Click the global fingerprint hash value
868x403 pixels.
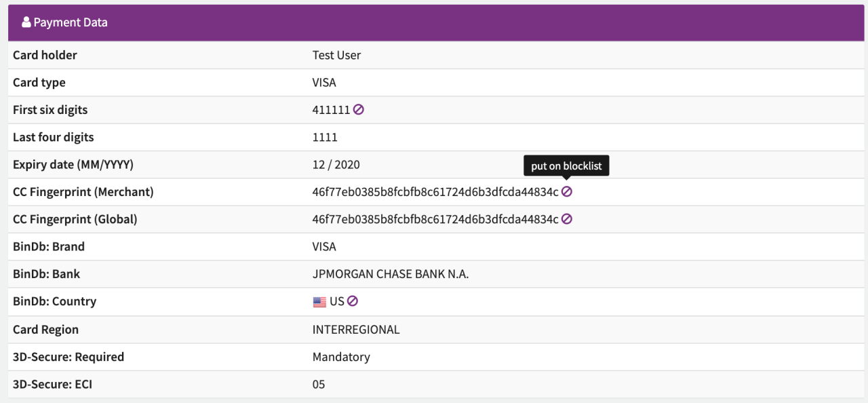click(435, 219)
